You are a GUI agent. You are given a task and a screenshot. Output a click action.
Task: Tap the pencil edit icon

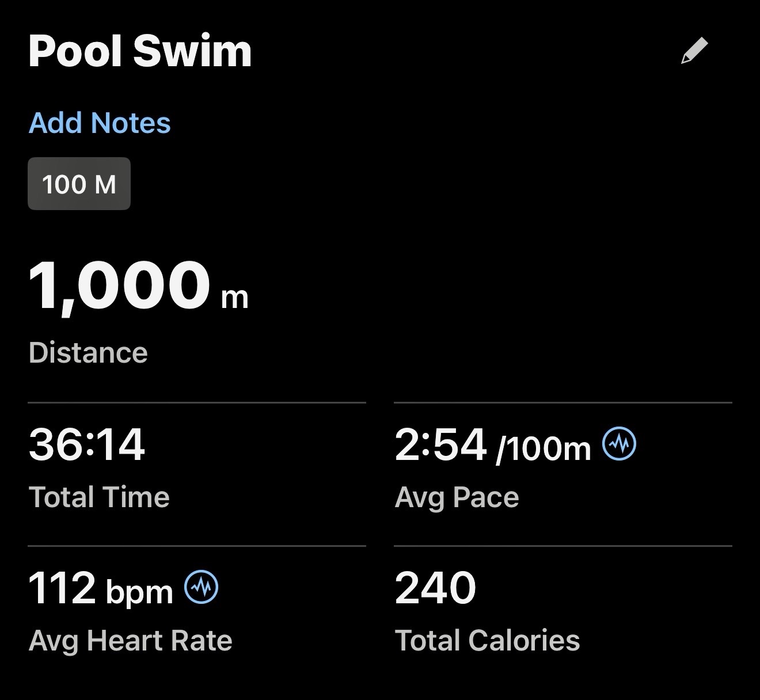coord(694,51)
